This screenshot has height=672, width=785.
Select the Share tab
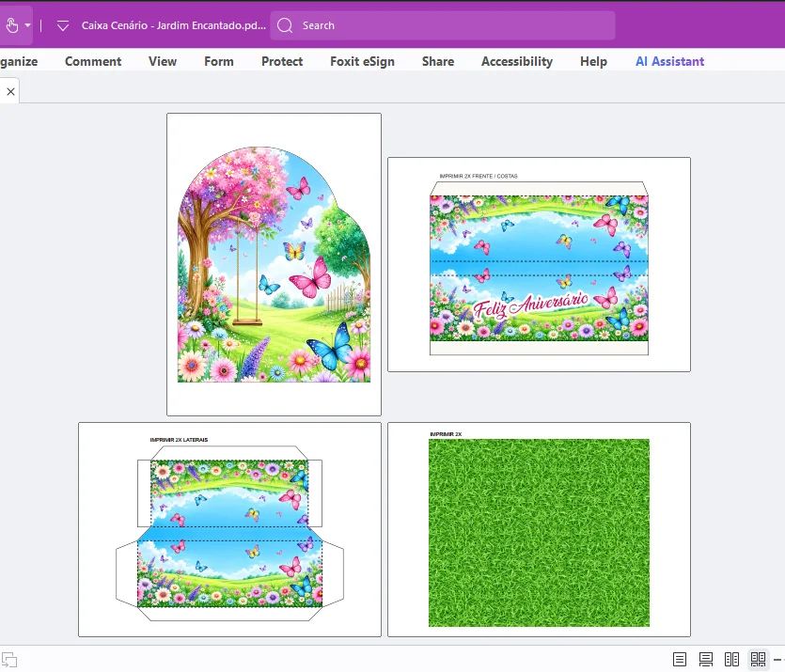pos(438,61)
